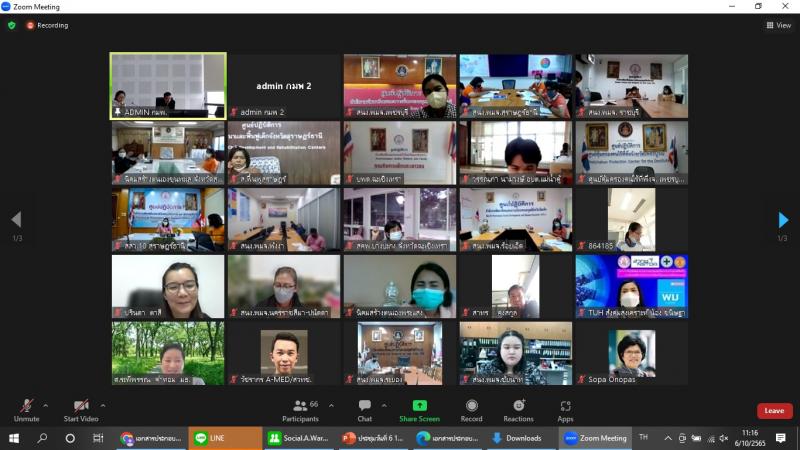Switch to Chrome taskbar window
Viewport: 800px width, 450px height.
coord(151,438)
